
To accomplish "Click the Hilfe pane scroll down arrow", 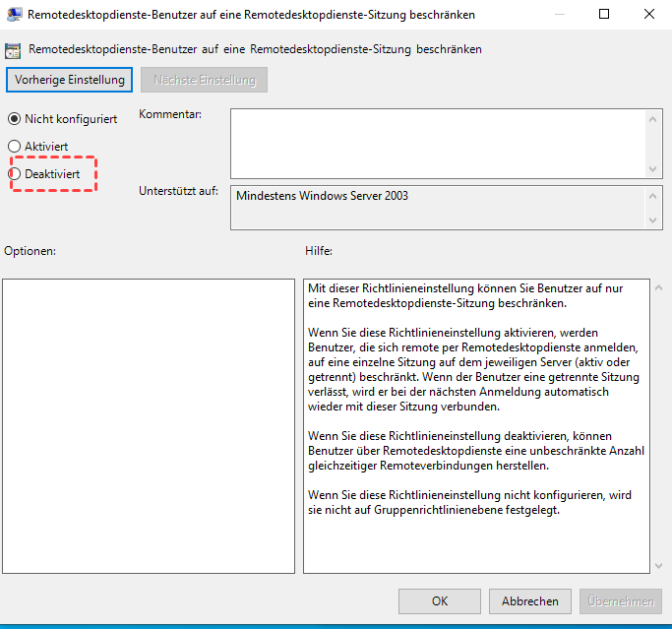I will coord(656,565).
